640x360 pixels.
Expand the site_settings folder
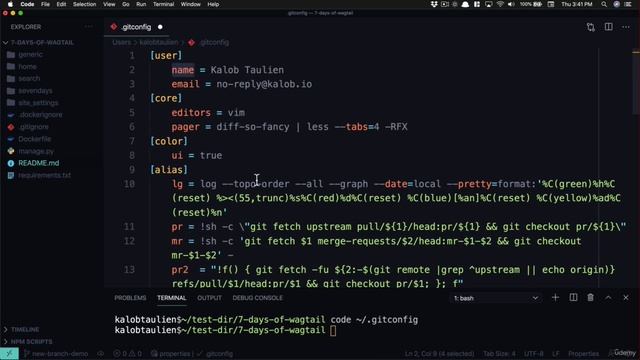(38, 103)
